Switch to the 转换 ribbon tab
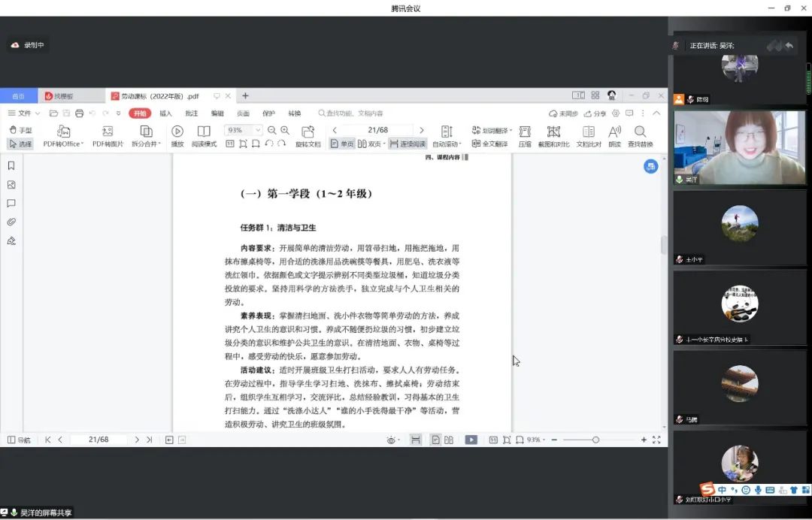The image size is (812, 520). point(295,113)
